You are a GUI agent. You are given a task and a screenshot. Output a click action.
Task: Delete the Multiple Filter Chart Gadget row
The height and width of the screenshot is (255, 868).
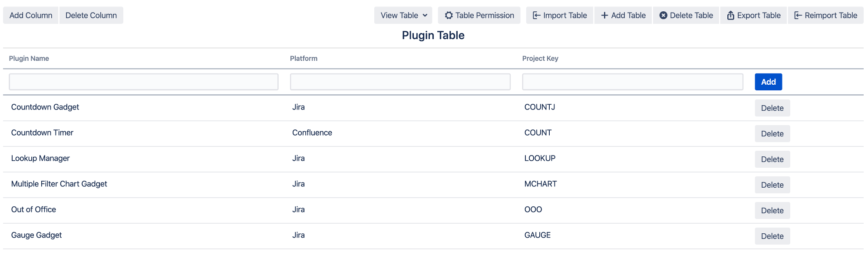772,185
